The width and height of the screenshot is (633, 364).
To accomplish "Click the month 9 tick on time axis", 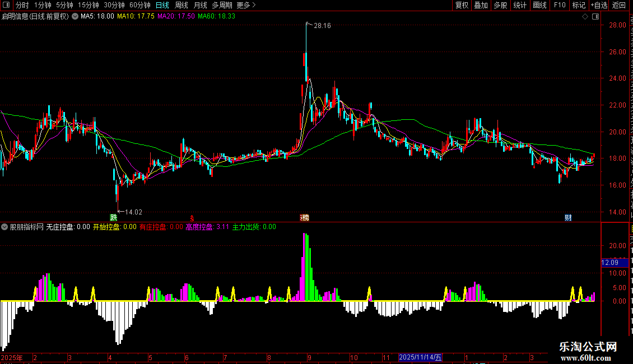I will coord(309,357).
